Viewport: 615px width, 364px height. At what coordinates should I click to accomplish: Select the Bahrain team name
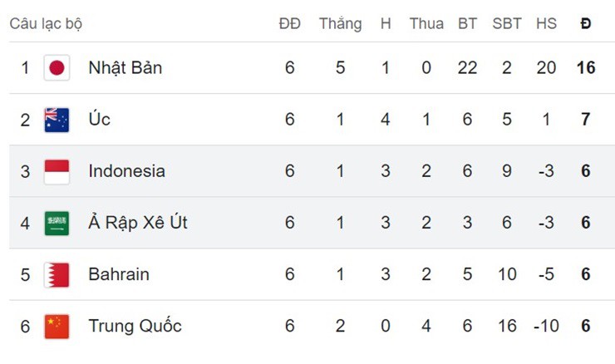coord(119,274)
